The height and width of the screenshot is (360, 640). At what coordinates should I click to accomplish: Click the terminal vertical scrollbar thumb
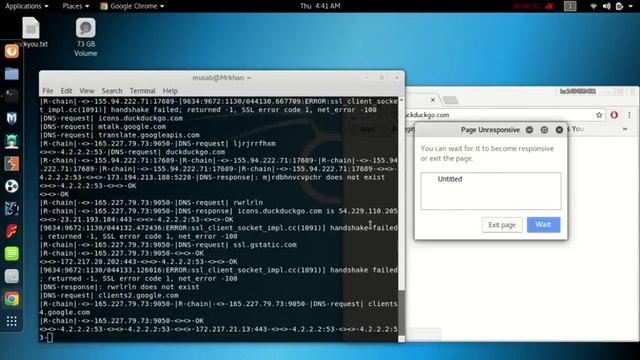[402, 312]
